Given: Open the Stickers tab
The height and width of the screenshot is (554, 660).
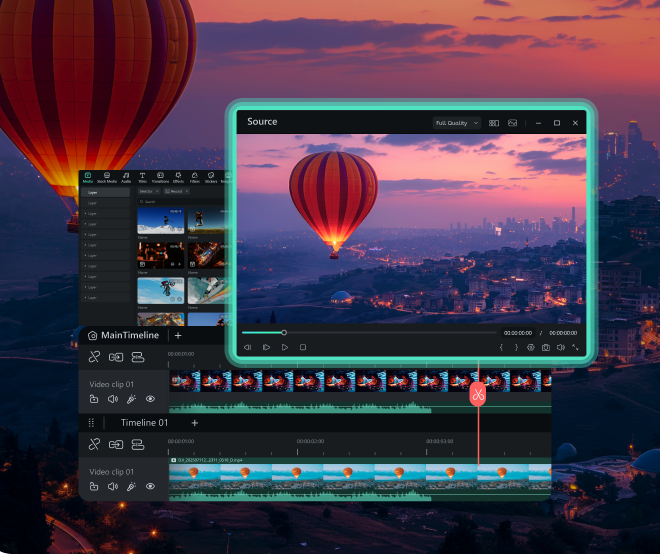Looking at the screenshot, I should [211, 178].
